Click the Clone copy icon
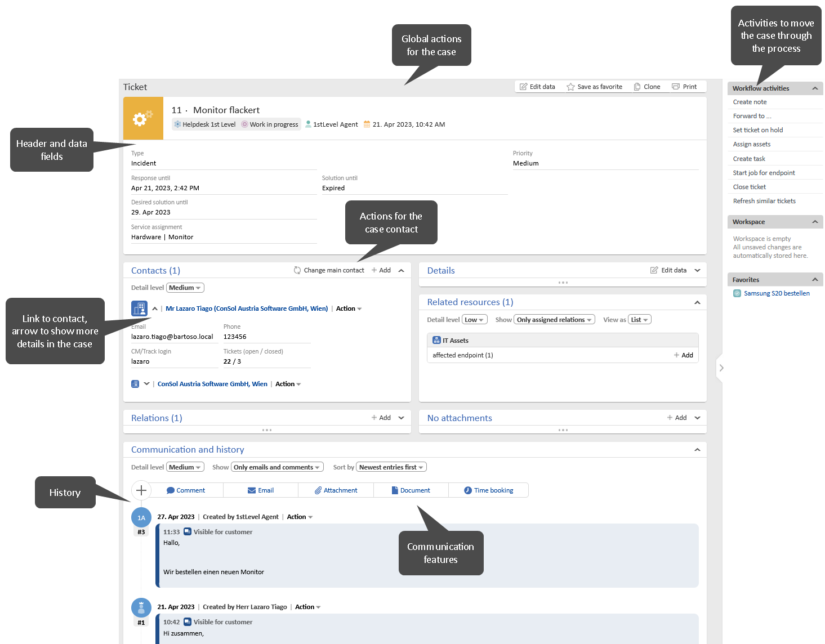Image resolution: width=825 pixels, height=644 pixels. [x=637, y=87]
